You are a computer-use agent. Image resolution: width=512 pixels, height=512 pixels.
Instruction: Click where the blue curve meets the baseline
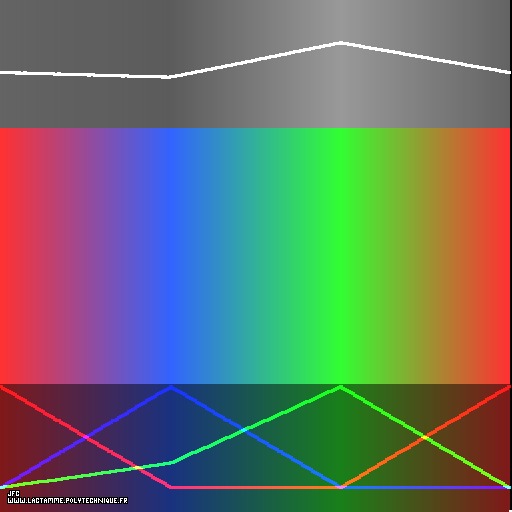tap(341, 487)
